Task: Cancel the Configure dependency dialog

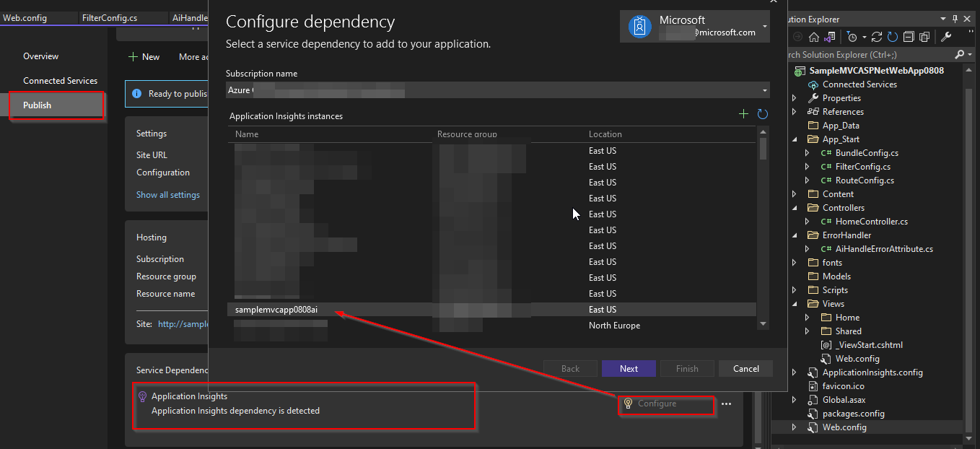Action: pos(745,369)
